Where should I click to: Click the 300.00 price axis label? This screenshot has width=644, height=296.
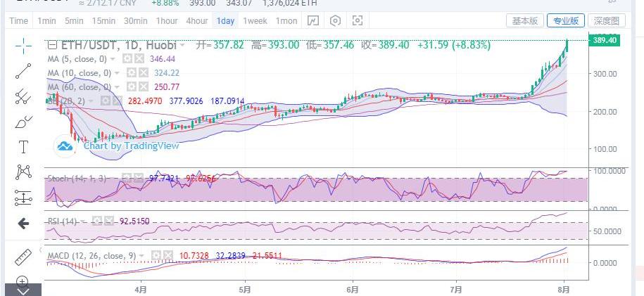(x=605, y=74)
